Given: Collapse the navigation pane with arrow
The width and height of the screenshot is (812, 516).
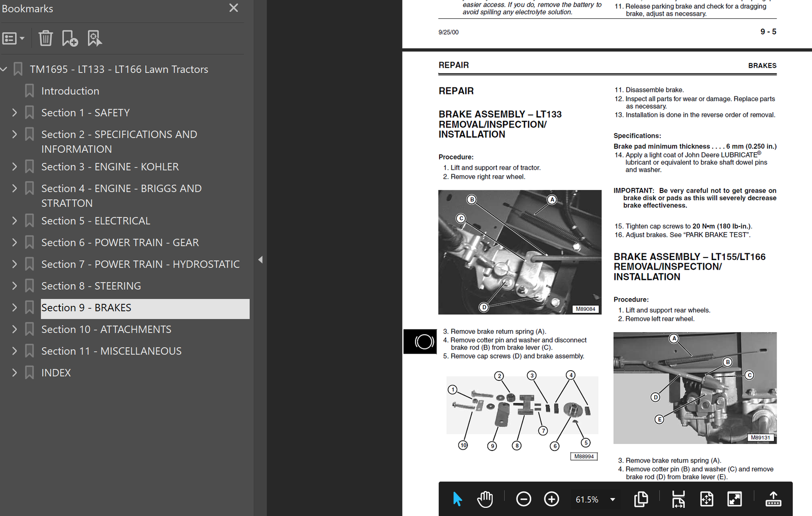Looking at the screenshot, I should pyautogui.click(x=260, y=260).
